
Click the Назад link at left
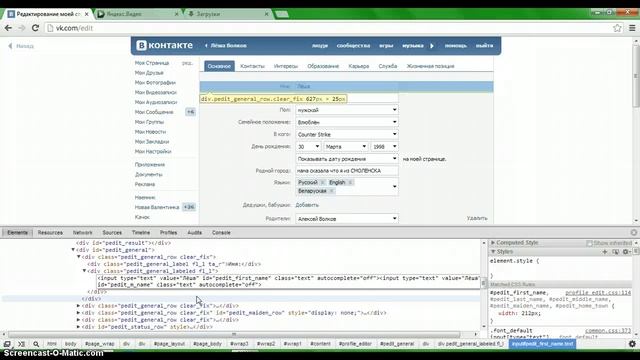tap(21, 46)
